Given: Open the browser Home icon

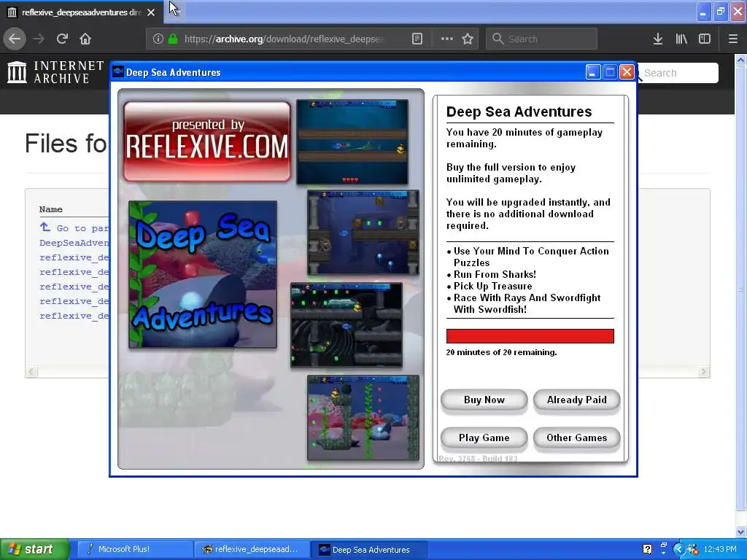Looking at the screenshot, I should [85, 39].
